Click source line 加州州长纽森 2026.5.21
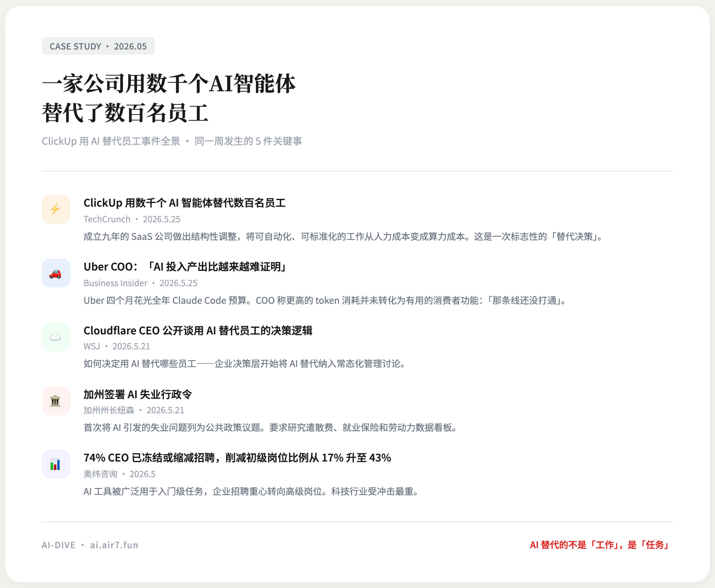 coord(134,410)
